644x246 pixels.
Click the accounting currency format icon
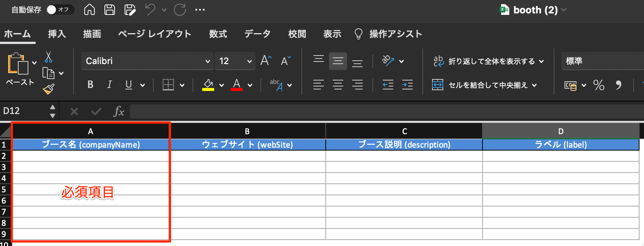(x=570, y=85)
